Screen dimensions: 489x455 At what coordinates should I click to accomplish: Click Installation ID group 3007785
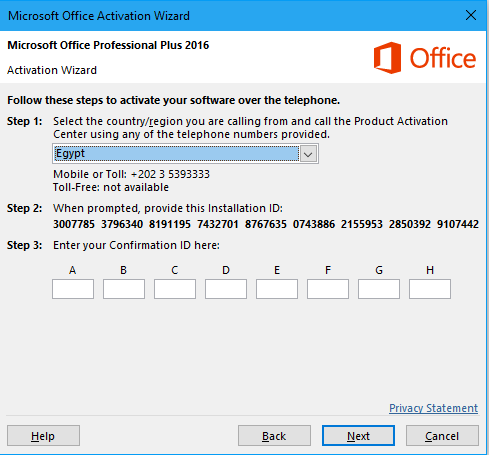point(74,224)
